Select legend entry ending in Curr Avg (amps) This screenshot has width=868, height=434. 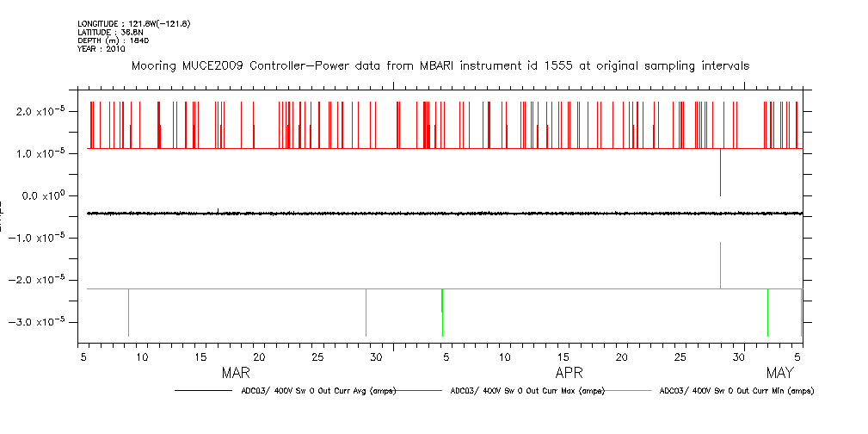click(317, 391)
